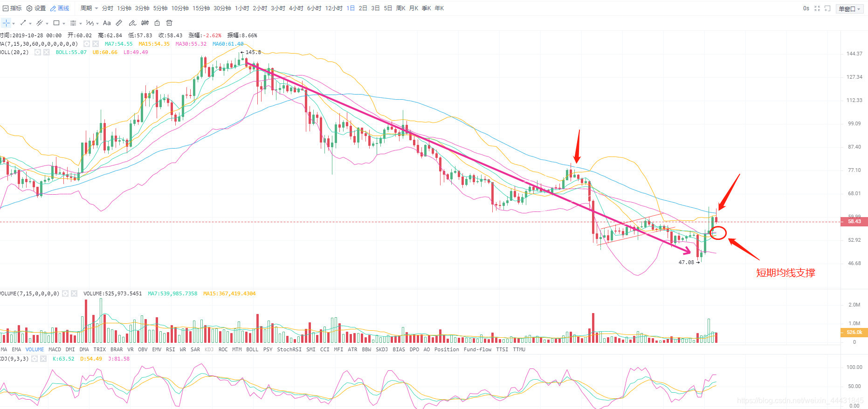The image size is (868, 409).
Task: Remove the MA indicator with X
Action: pyautogui.click(x=96, y=44)
